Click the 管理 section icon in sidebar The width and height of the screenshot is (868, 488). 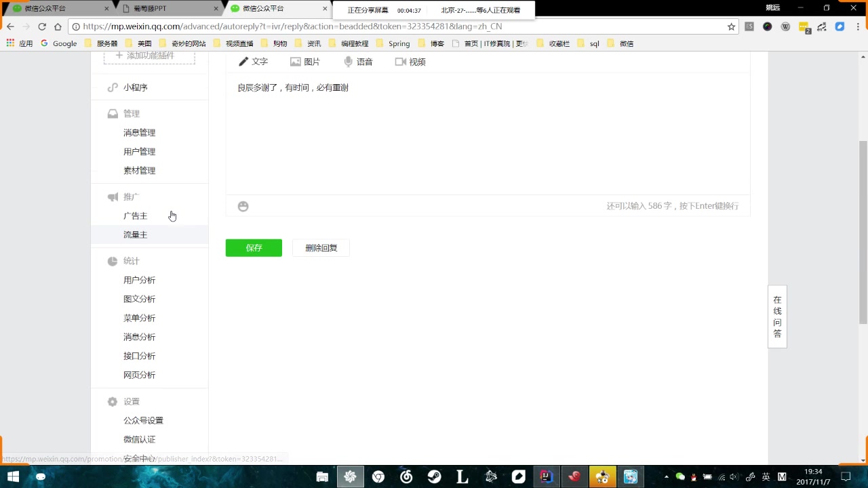[x=113, y=113]
